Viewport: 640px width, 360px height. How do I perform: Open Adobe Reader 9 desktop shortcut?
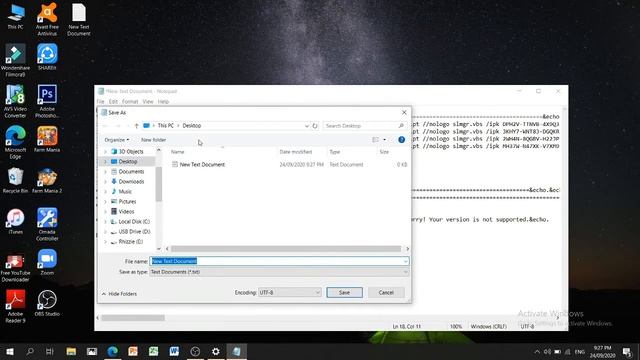coord(16,306)
